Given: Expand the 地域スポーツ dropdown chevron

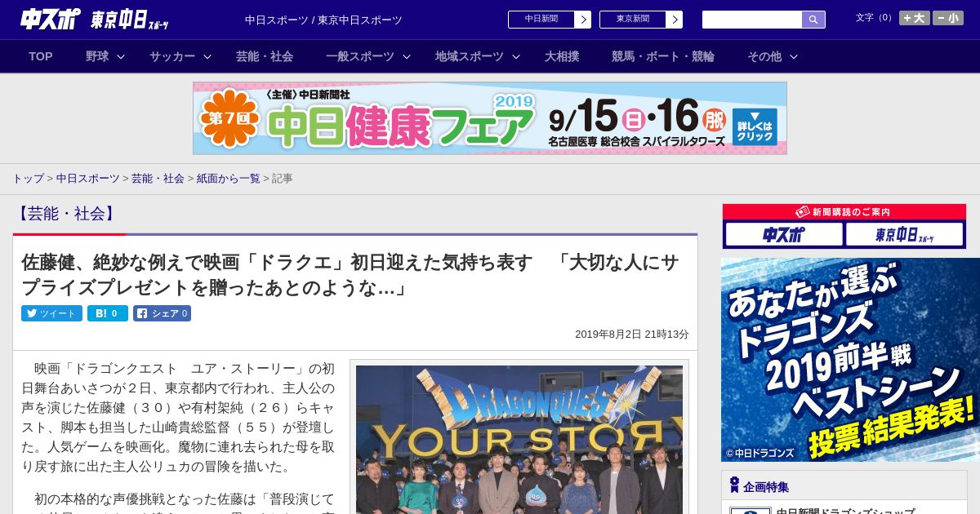Looking at the screenshot, I should (516, 57).
